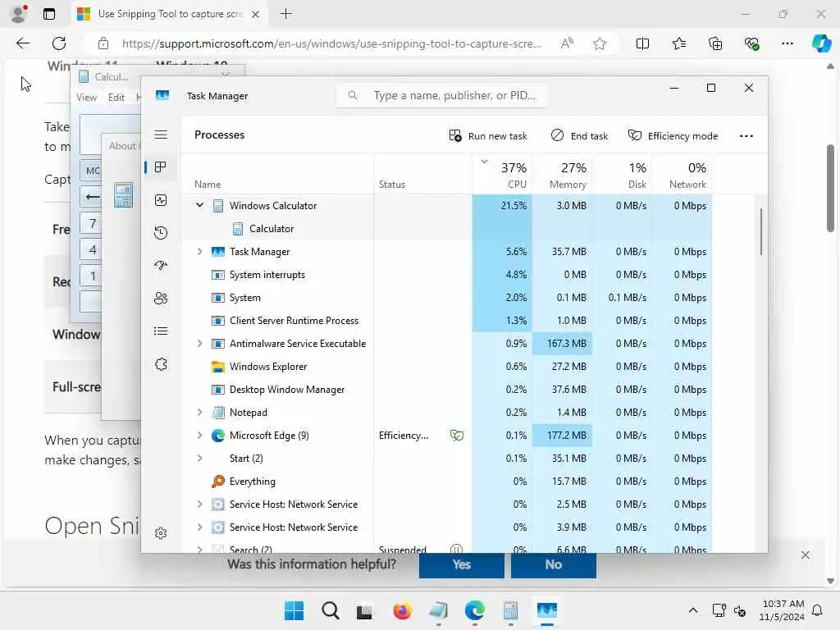The image size is (840, 630).
Task: Open Copilot sidebar icon in Edge
Action: (822, 43)
